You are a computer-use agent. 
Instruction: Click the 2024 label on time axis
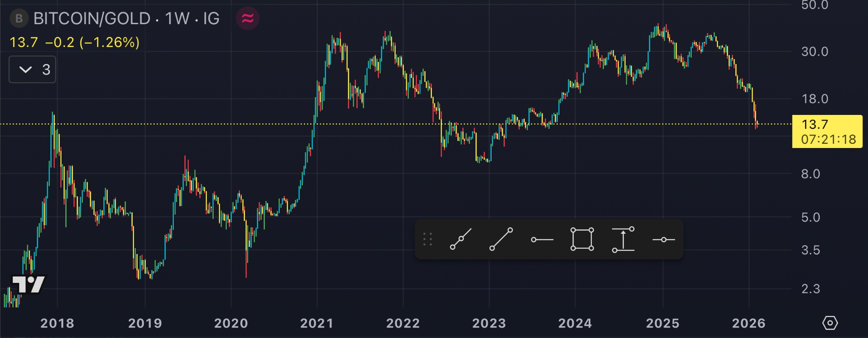coord(575,323)
